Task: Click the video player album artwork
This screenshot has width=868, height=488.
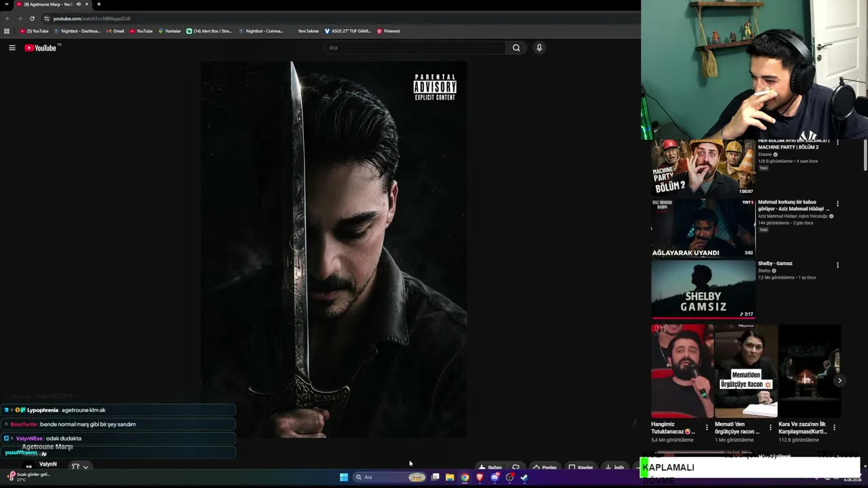Action: [x=334, y=249]
